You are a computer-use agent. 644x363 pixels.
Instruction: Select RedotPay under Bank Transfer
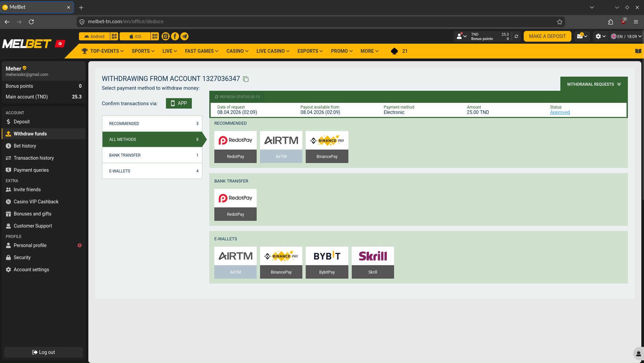(x=235, y=205)
